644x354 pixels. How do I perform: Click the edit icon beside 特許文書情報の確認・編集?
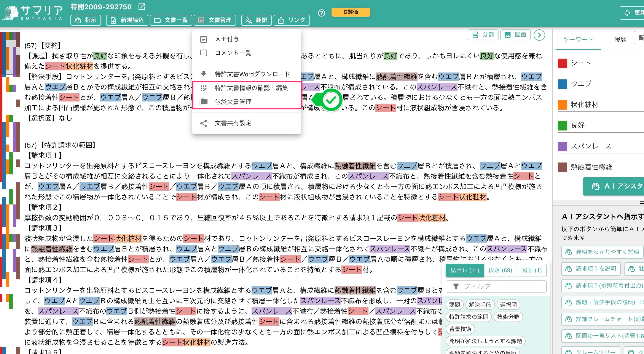click(204, 88)
